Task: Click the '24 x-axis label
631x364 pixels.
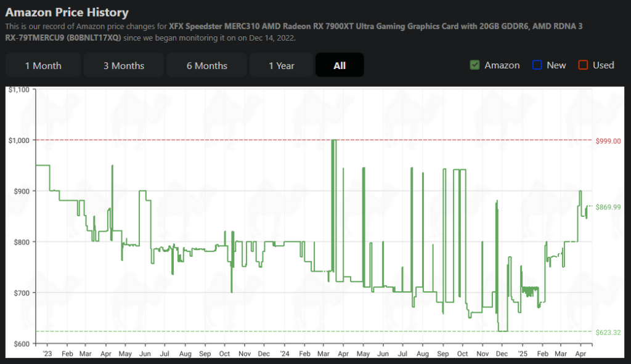Action: pyautogui.click(x=285, y=354)
